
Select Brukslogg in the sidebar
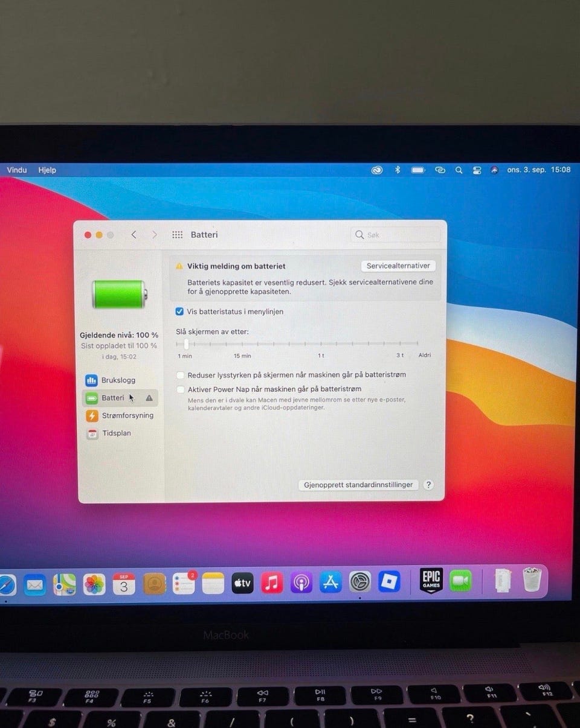(x=111, y=380)
